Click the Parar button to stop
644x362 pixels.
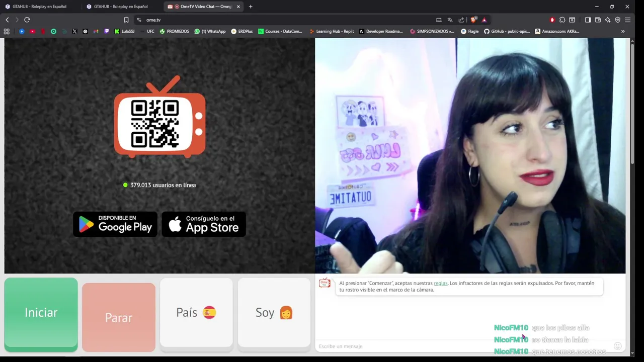pos(119,318)
